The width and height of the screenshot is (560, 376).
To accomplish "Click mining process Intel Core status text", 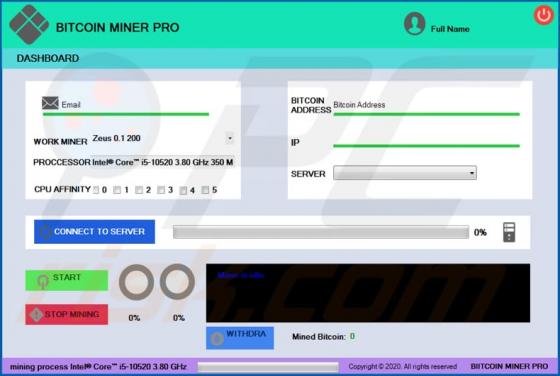I will 98,367.
